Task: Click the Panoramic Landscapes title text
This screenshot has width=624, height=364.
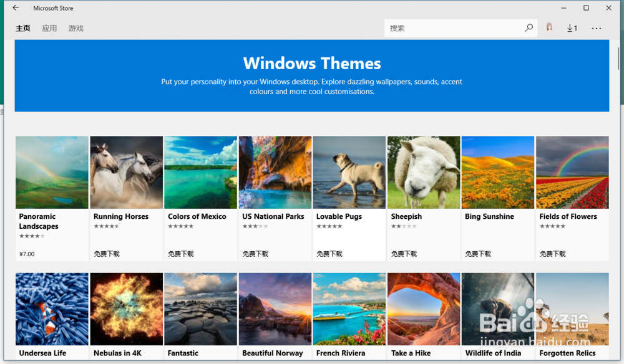Action: 39,221
